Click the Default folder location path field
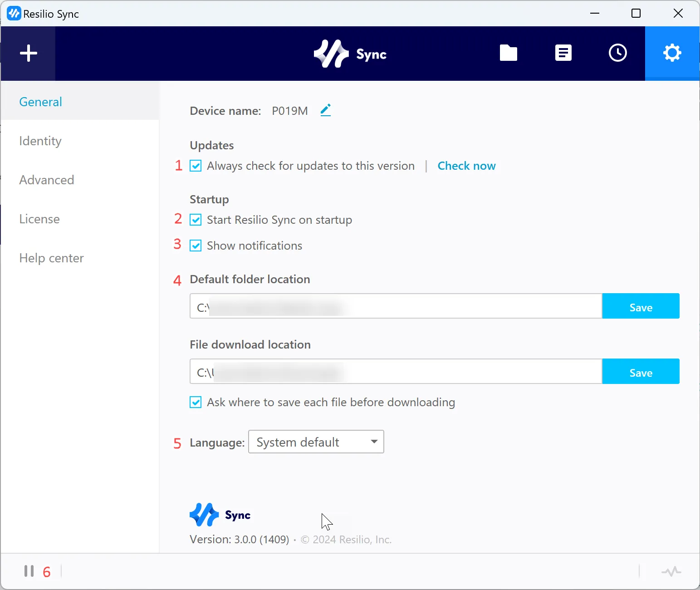The image size is (700, 590). (396, 306)
